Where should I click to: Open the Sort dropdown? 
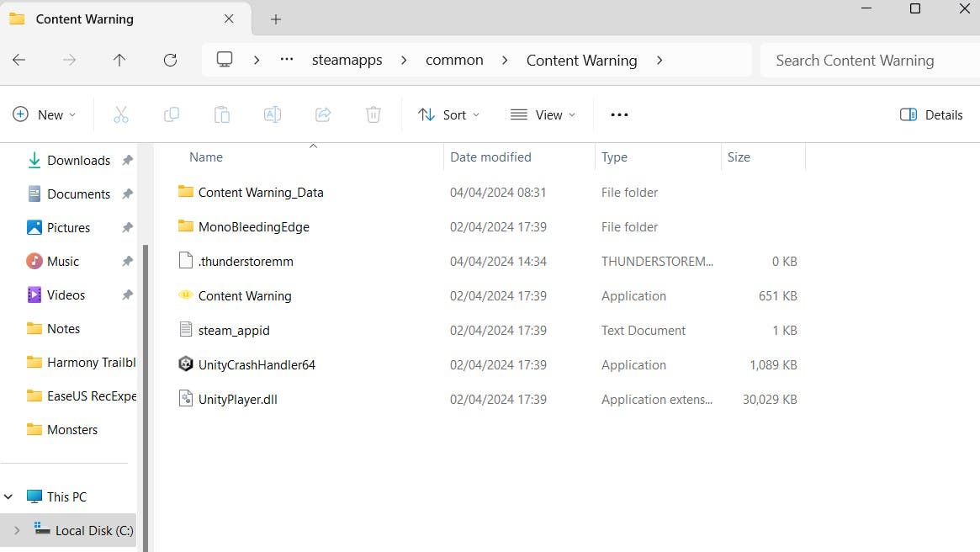[x=448, y=114]
